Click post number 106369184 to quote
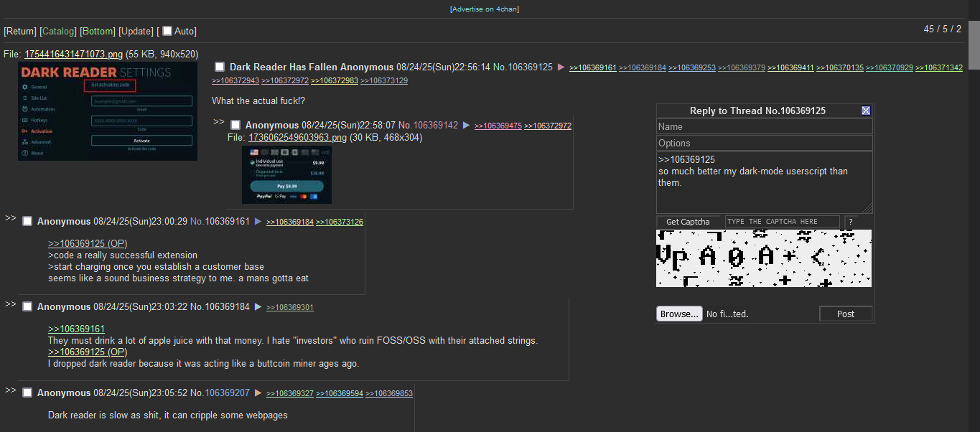This screenshot has width=980, height=432. coord(228,306)
